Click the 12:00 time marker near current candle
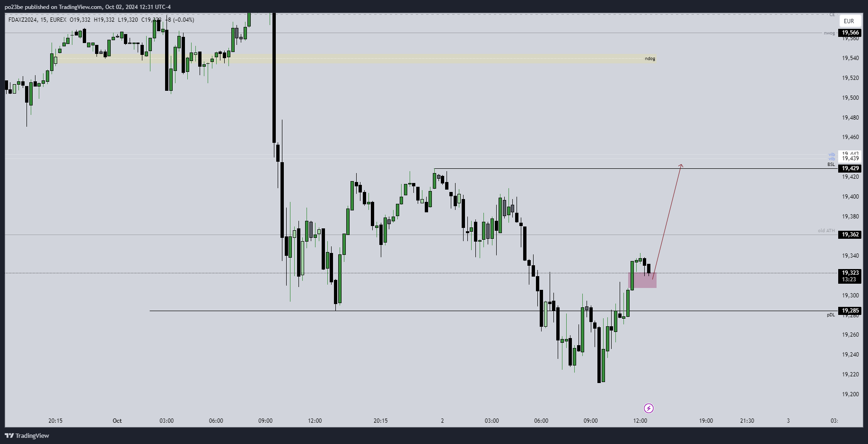The height and width of the screenshot is (444, 868). (x=640, y=420)
